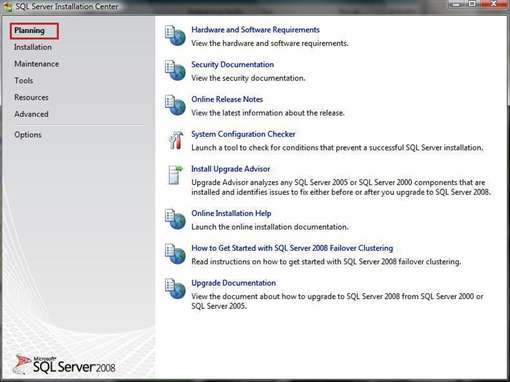Switch to the Installation page
Image resolution: width=510 pixels, height=382 pixels.
(33, 47)
